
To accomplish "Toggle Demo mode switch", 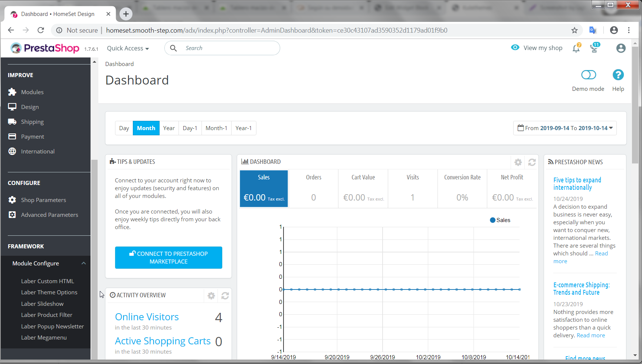I will (589, 75).
